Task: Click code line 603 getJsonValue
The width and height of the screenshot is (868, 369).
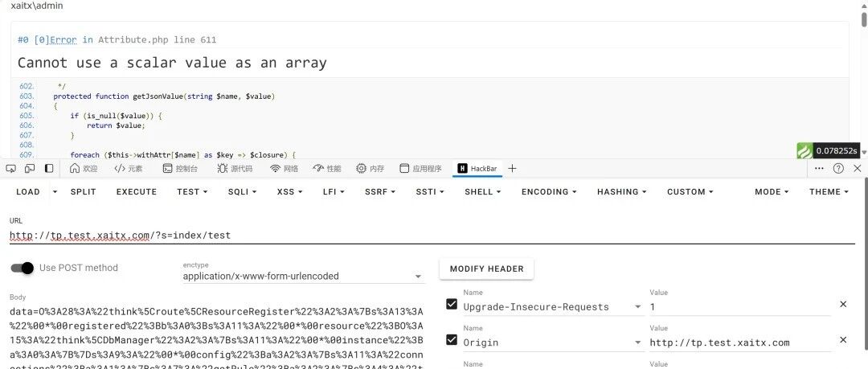Action: point(164,96)
